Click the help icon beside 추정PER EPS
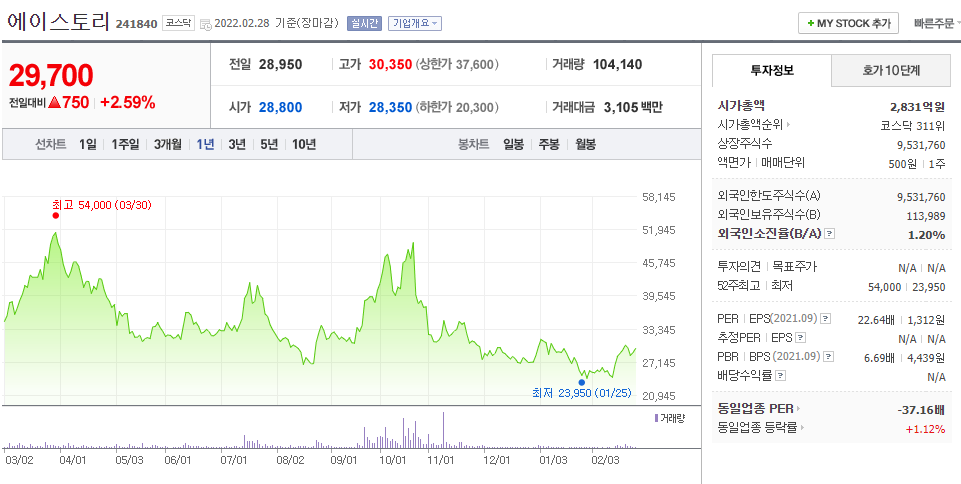The width and height of the screenshot is (961, 484). click(x=800, y=338)
